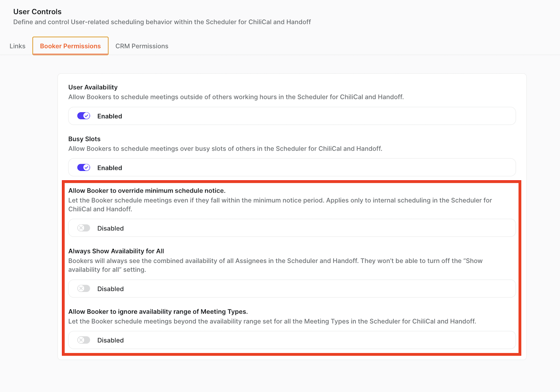Disable the User Availability toggle switch
560x392 pixels.
pos(84,116)
